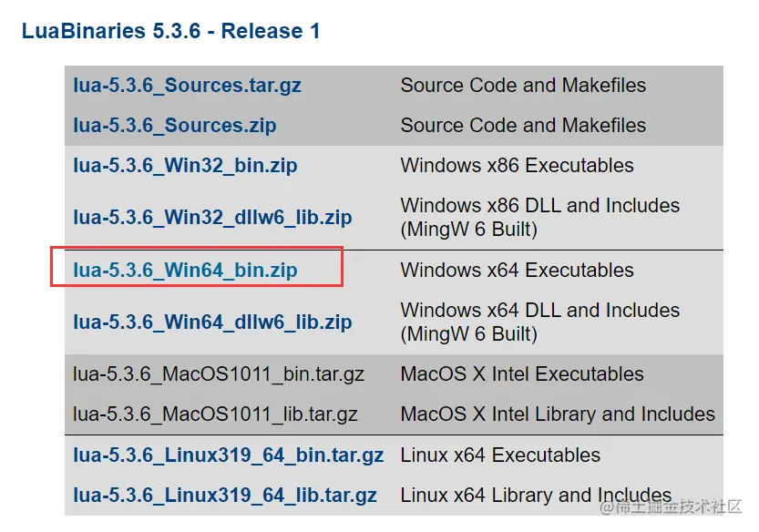Click the LuaBinaries 5.3.6 - Release 1 heading
Screen dimensions: 759x532
tap(170, 32)
